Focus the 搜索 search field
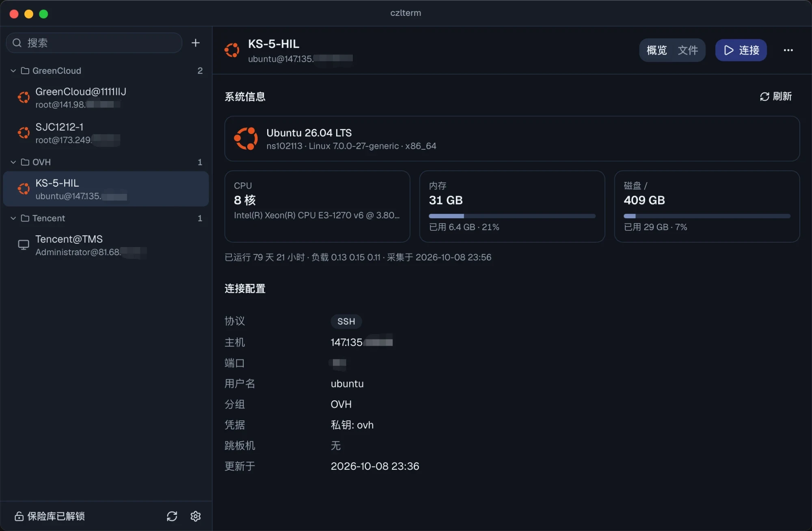The width and height of the screenshot is (812, 531). click(x=94, y=43)
